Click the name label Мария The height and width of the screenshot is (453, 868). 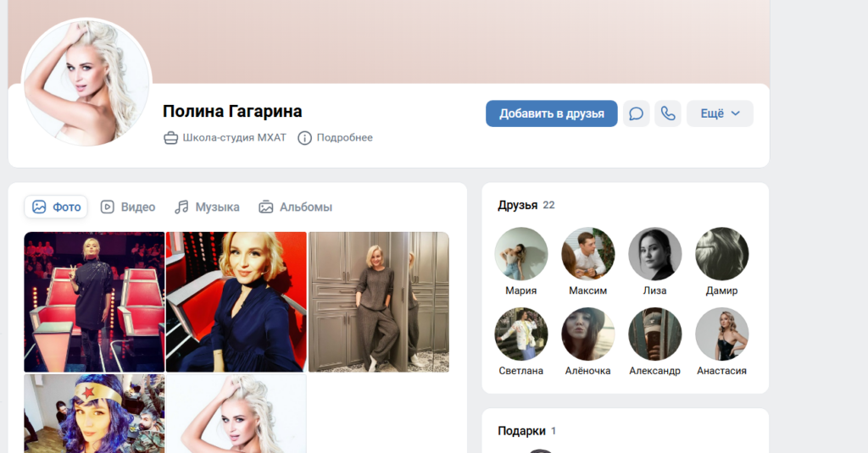(521, 290)
